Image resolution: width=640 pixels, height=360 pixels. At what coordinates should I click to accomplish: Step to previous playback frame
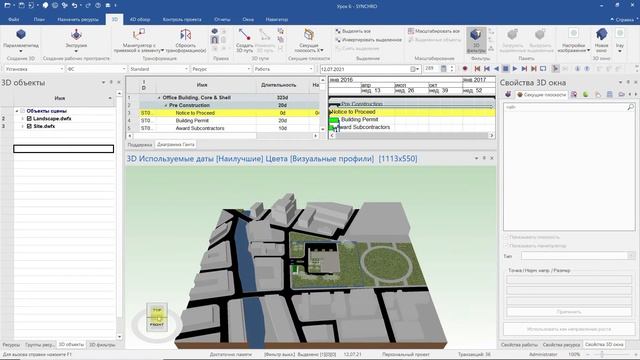[x=487, y=69]
